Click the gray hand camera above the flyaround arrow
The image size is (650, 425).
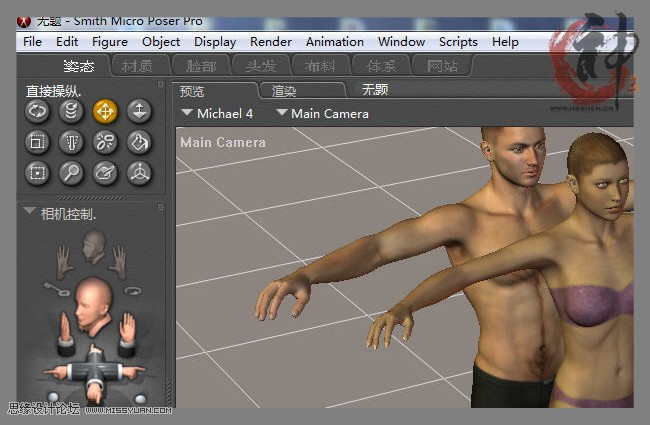(119, 261)
